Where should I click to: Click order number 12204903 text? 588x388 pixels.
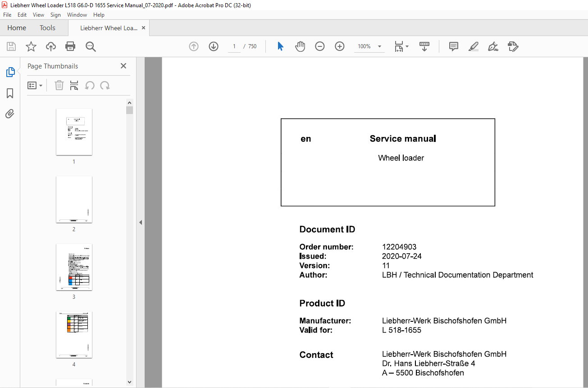[399, 247]
